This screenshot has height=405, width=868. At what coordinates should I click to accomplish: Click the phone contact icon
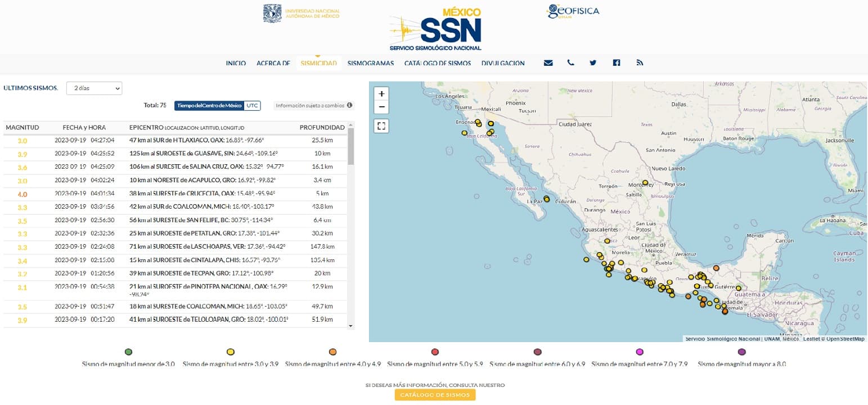click(x=570, y=63)
